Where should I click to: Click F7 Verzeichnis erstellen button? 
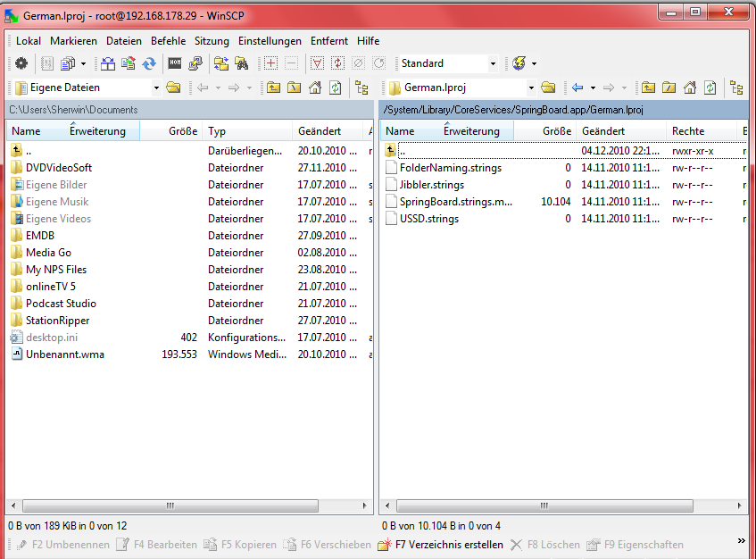(x=441, y=545)
